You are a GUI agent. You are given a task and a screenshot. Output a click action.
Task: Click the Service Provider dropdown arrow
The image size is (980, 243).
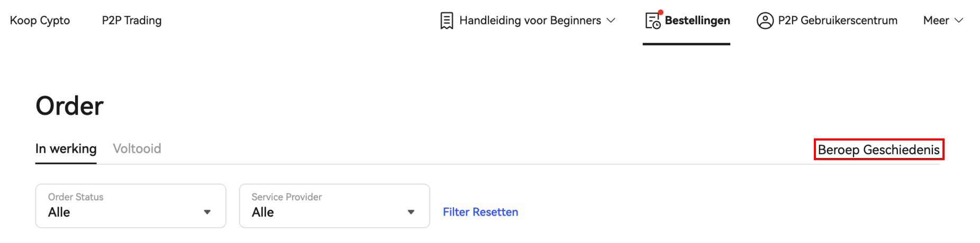411,212
